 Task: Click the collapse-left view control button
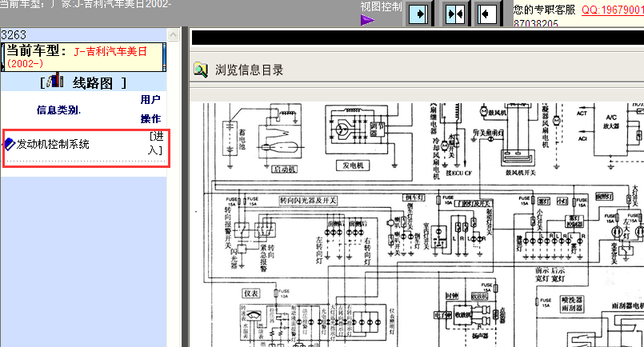(487, 14)
